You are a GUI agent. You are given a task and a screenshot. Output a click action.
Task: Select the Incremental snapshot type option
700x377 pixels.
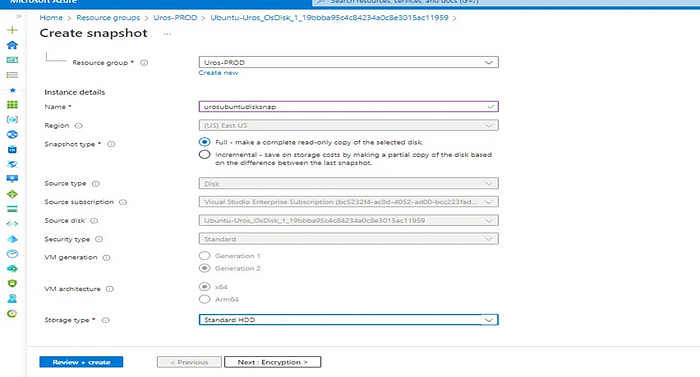(204, 155)
